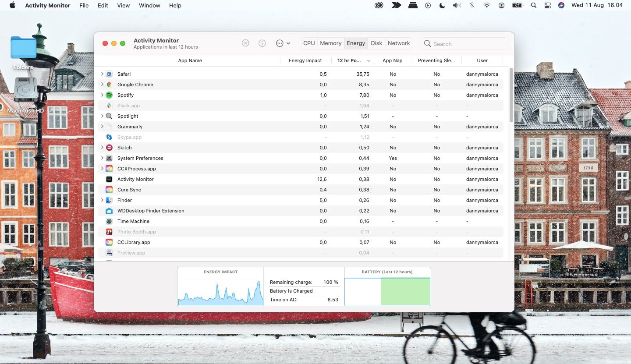Click the CCXProcess.app Creative Cloud icon
This screenshot has height=364, width=631.
tap(109, 169)
